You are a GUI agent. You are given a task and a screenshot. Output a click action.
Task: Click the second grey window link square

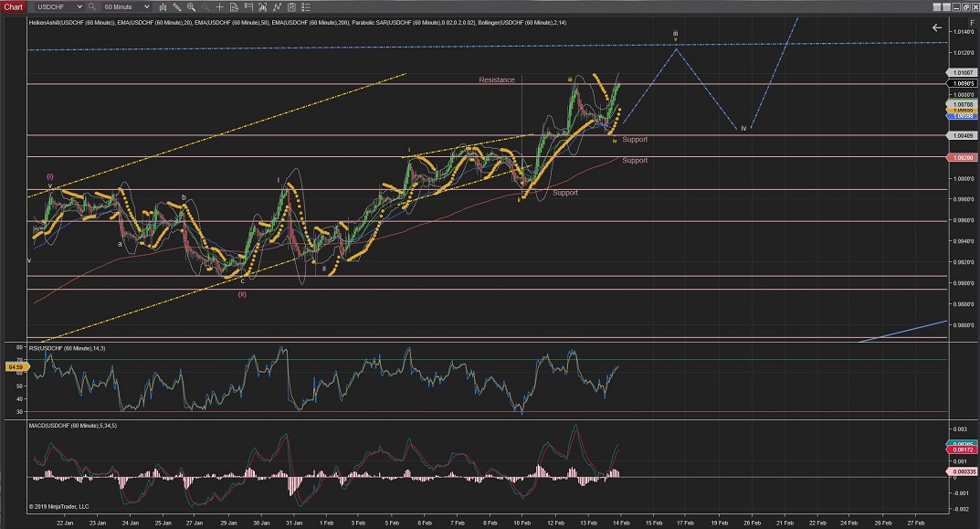pos(946,7)
